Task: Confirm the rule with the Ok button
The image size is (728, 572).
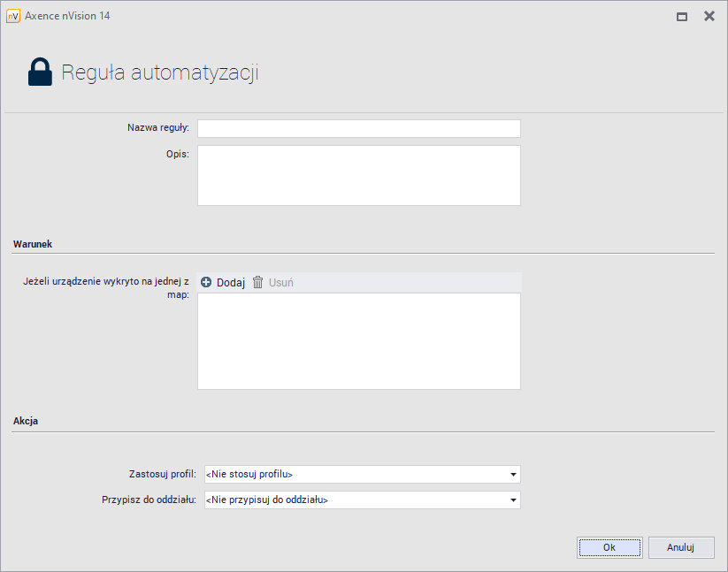Action: [x=609, y=547]
